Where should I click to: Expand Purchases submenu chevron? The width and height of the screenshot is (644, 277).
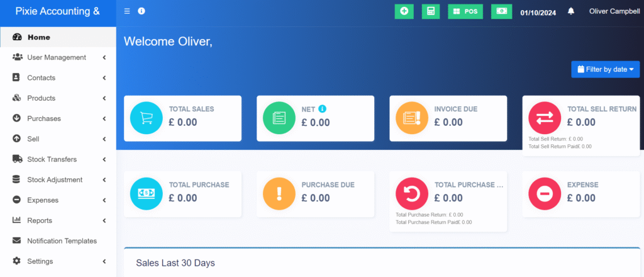[x=104, y=118]
